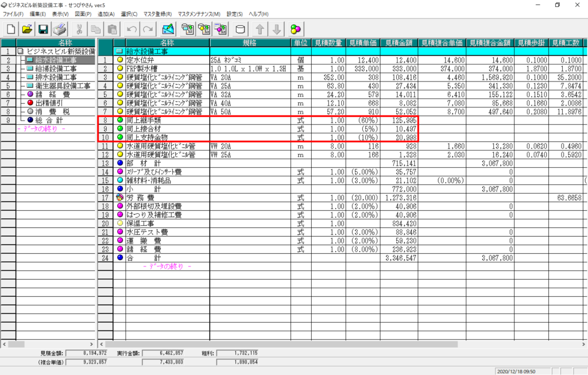Click the main table horizontal scrollbar thumb

coord(281,344)
